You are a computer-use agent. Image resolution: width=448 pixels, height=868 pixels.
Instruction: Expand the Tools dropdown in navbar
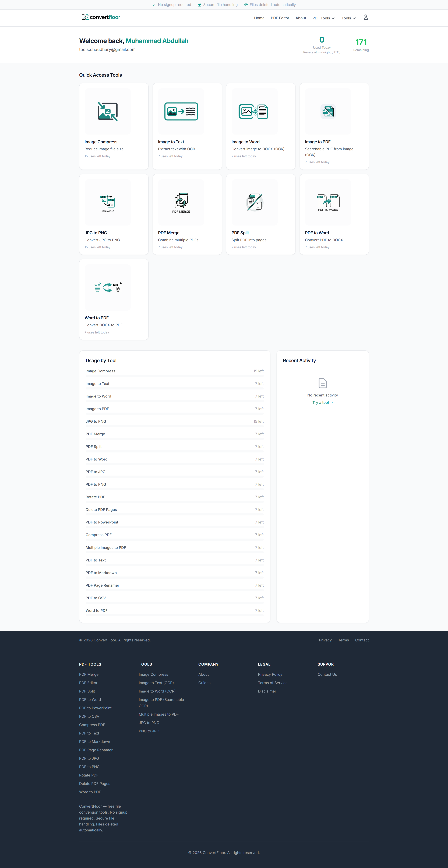(348, 18)
